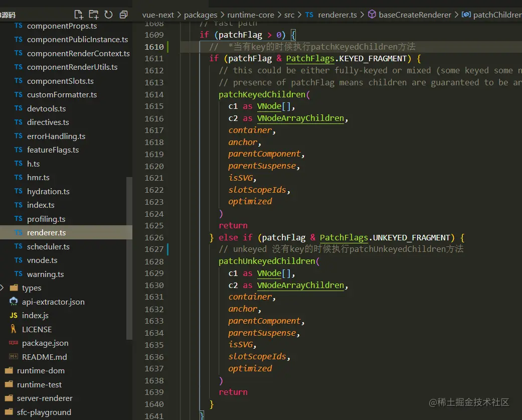
Task: Select the highlighted renderer.ts file
Action: point(66,232)
